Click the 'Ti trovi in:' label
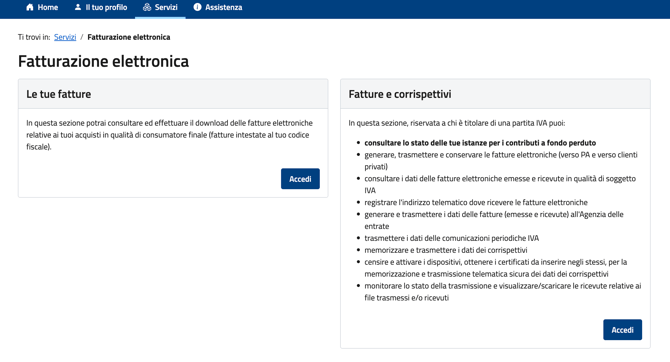The height and width of the screenshot is (362, 670). (34, 37)
